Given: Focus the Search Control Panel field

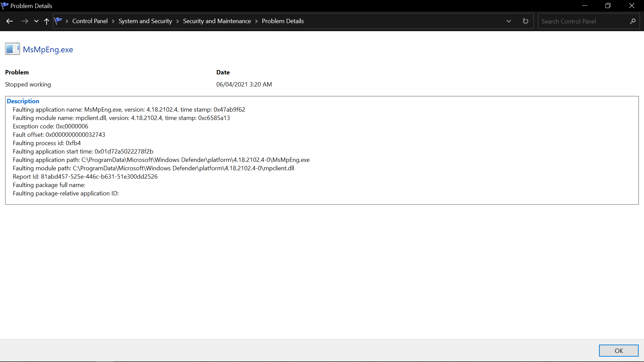Looking at the screenshot, I should pyautogui.click(x=584, y=21).
